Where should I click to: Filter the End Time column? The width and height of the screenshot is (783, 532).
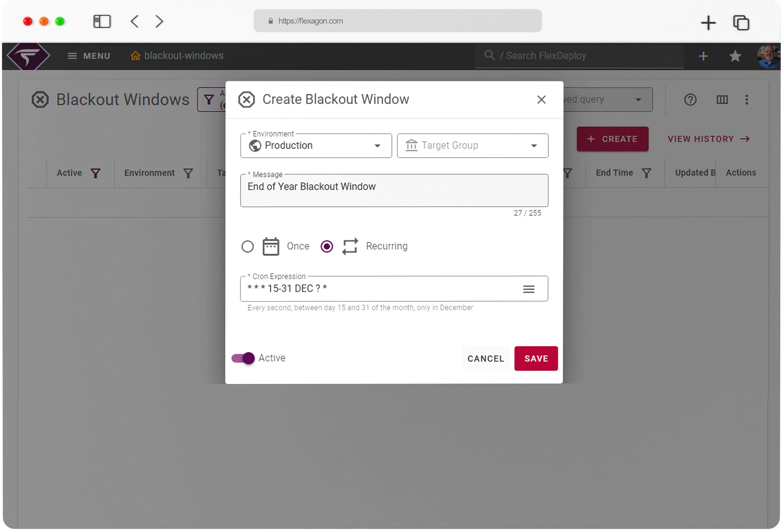click(646, 173)
